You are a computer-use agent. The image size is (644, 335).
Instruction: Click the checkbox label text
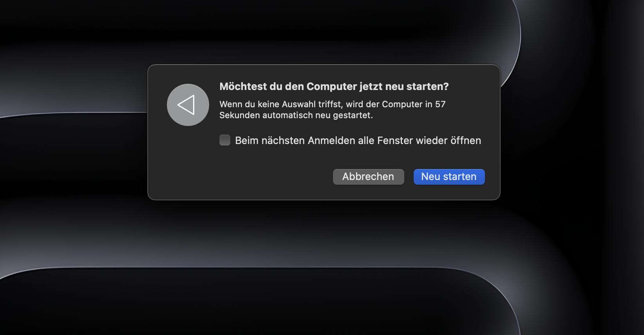tap(358, 140)
